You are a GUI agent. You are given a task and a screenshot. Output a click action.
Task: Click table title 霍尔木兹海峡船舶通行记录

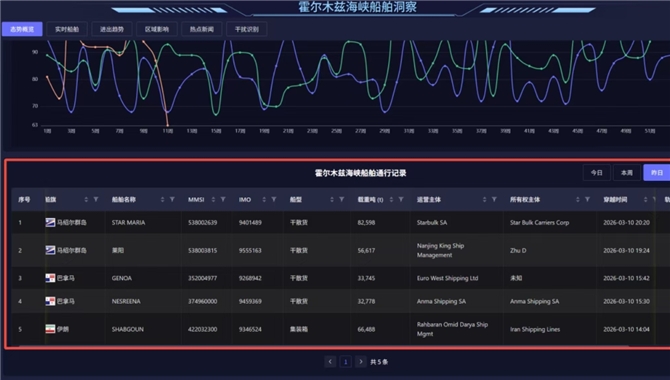(361, 173)
